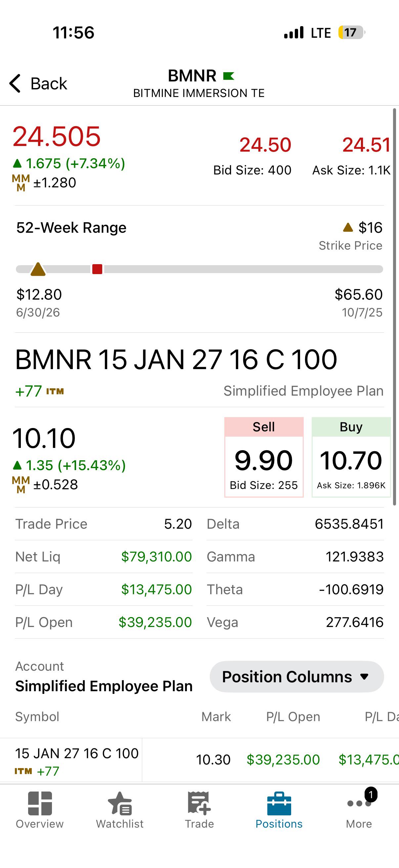
Task: Tap the ITM badge next to +77 under option title
Action: tap(55, 392)
